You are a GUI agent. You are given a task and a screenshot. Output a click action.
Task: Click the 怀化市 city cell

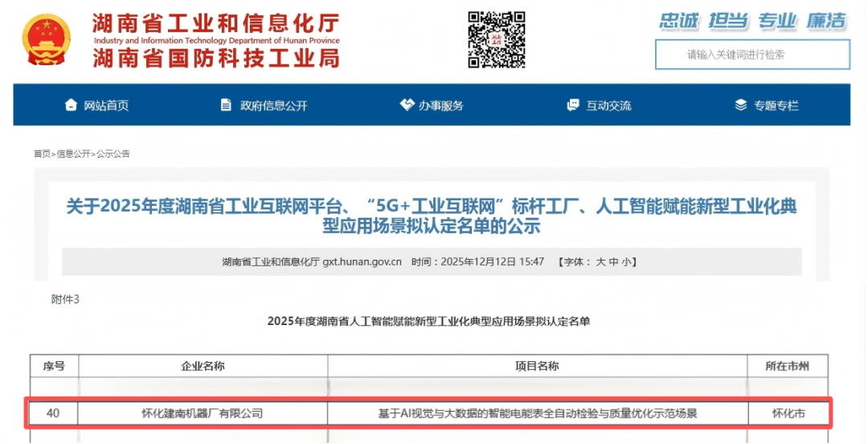pos(788,413)
